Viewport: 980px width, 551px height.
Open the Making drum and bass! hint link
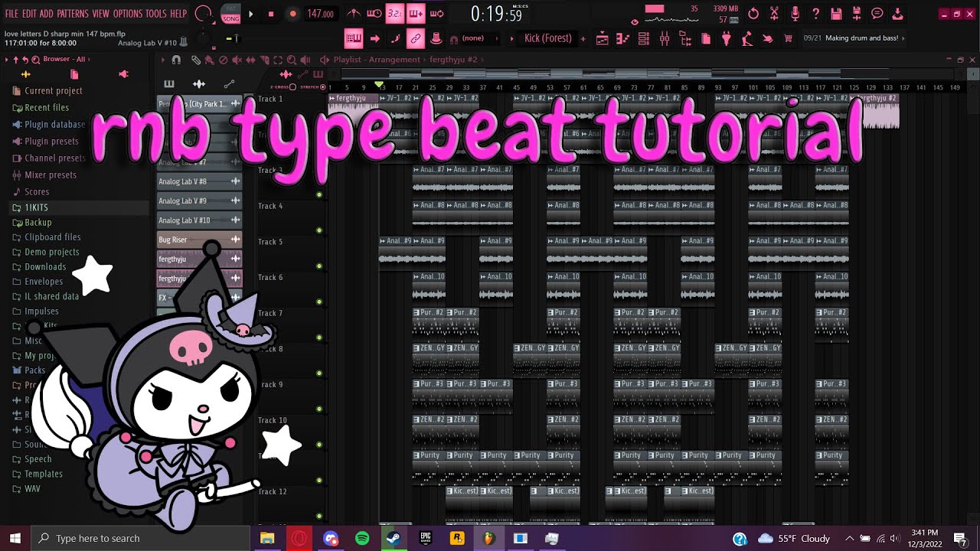click(861, 38)
